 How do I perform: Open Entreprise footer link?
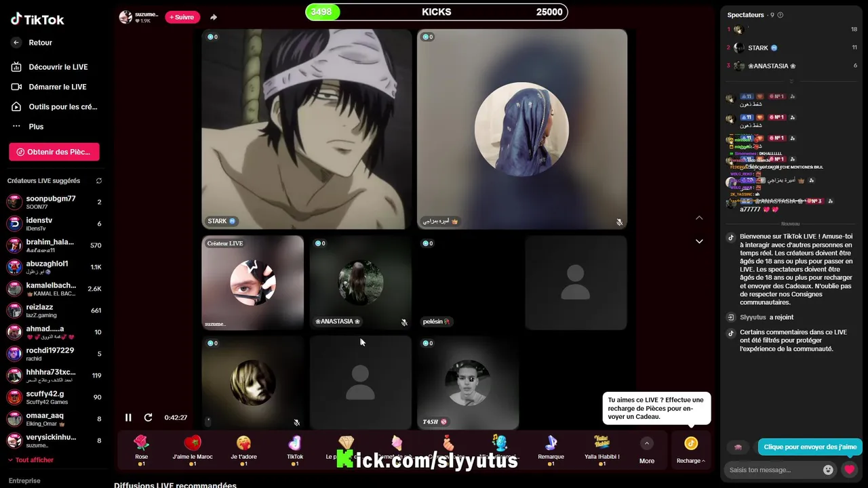[24, 481]
